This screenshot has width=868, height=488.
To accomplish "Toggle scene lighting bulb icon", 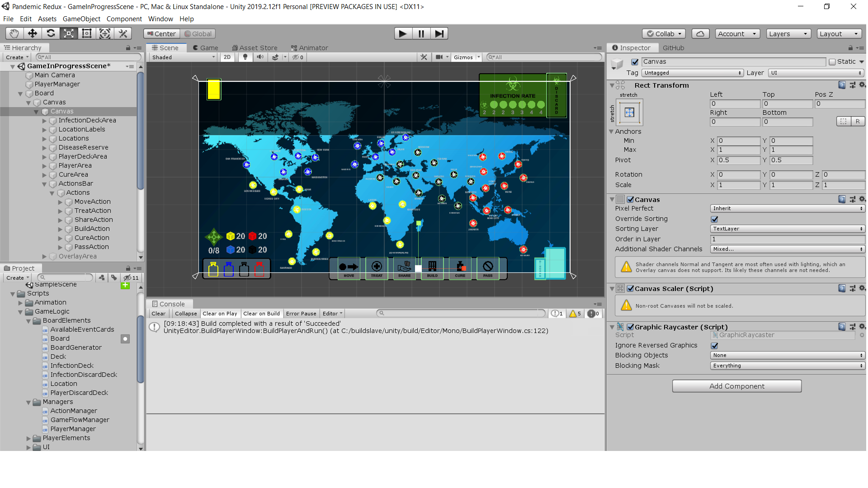I will (x=245, y=57).
